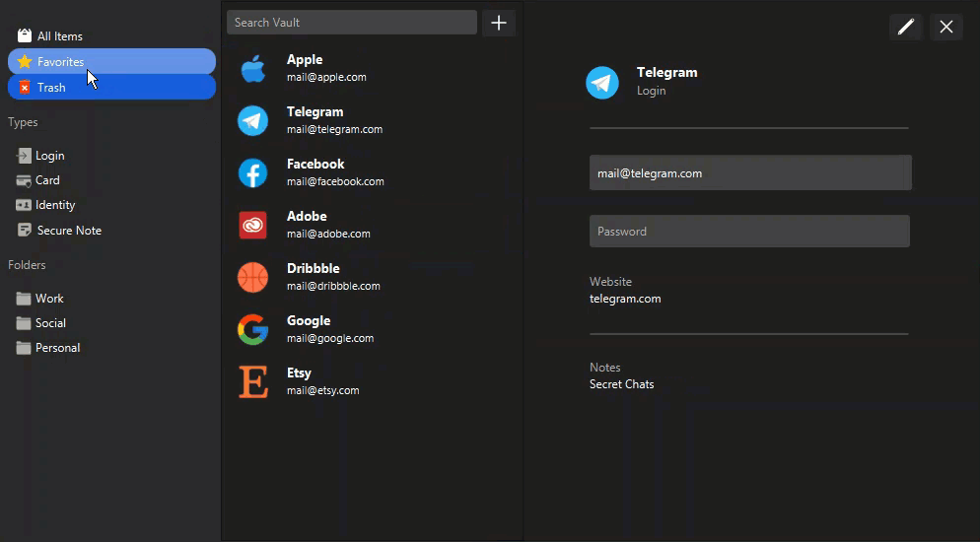Select the Etsy entry title
This screenshot has height=542, width=980.
[x=299, y=373]
